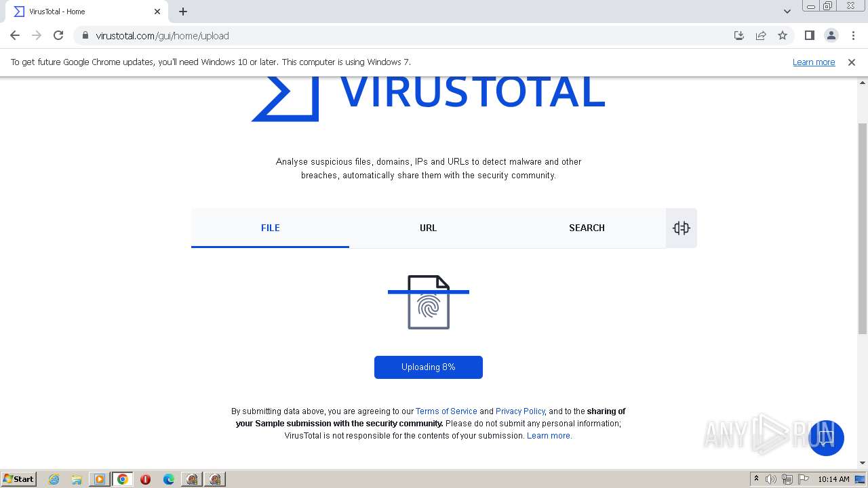Open new browser tab
This screenshot has height=488, width=868.
183,12
